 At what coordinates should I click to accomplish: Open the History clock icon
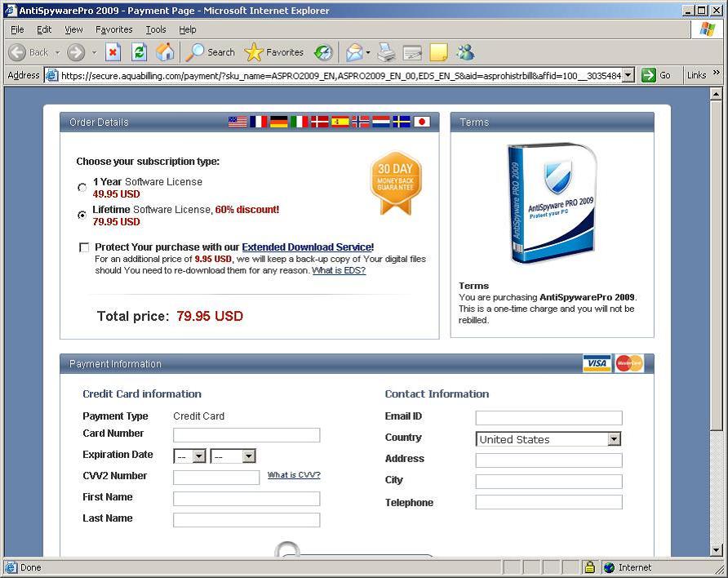(x=323, y=52)
